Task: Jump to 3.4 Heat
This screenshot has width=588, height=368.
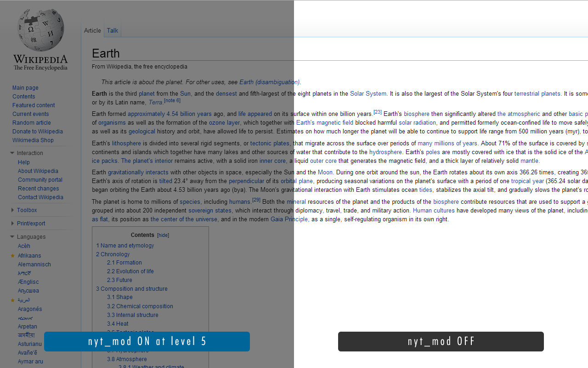Action: [118, 324]
